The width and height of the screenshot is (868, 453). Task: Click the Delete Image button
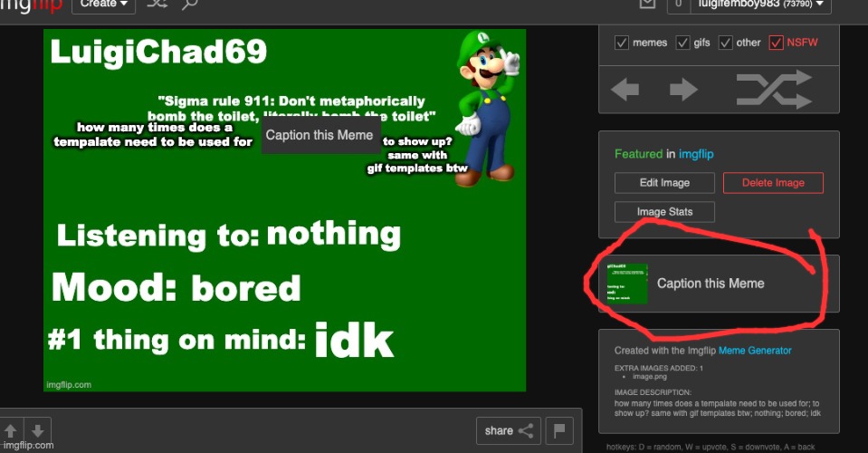pos(773,183)
